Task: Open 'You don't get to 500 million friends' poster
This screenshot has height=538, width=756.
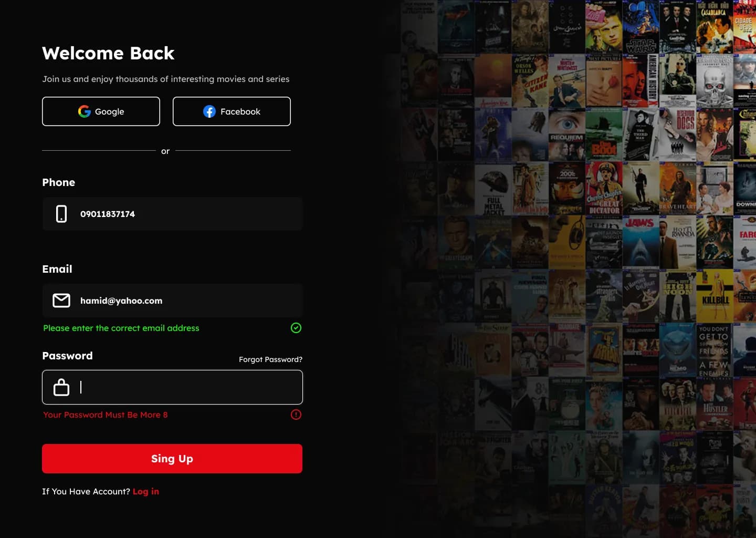Action: (x=715, y=351)
